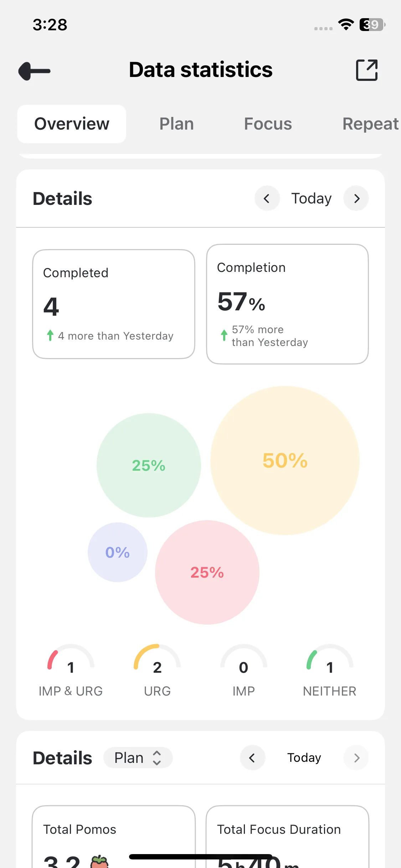Tap the Completion 57% card
Image resolution: width=401 pixels, height=868 pixels.
[287, 304]
